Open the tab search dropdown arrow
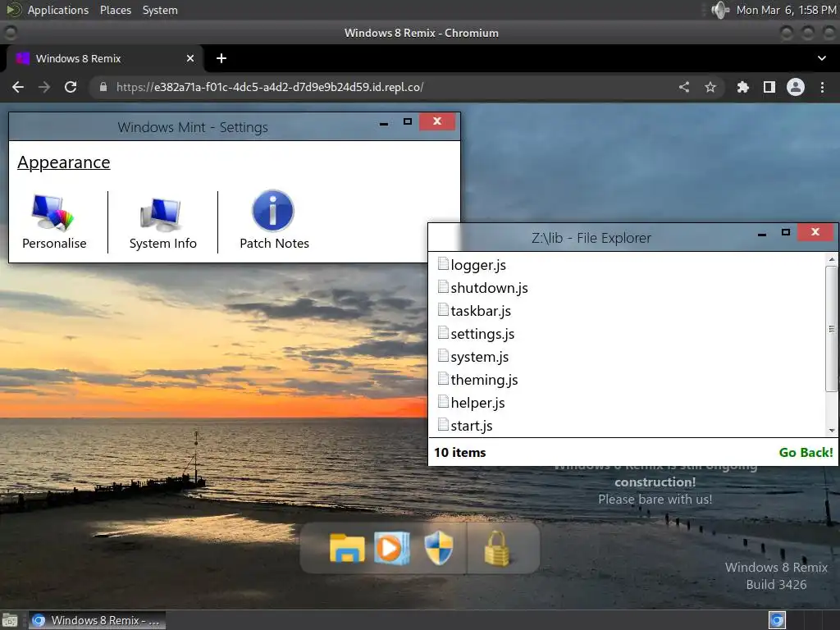This screenshot has width=840, height=630. coord(822,58)
